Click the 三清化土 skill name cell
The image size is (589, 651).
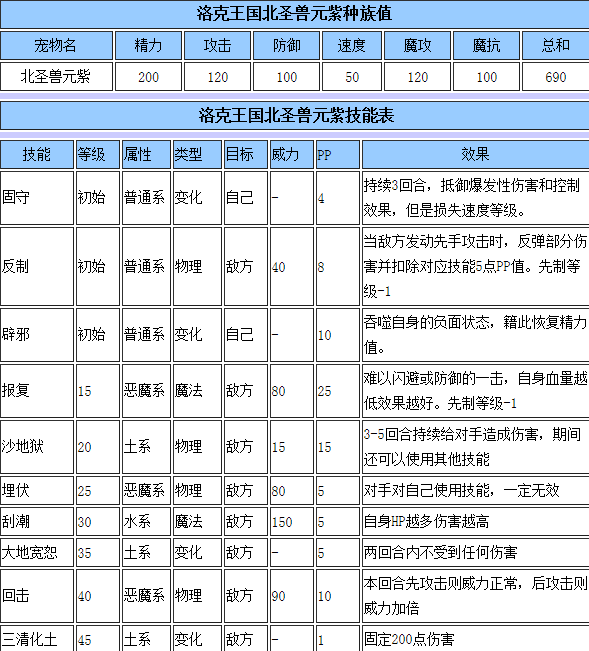click(x=37, y=639)
